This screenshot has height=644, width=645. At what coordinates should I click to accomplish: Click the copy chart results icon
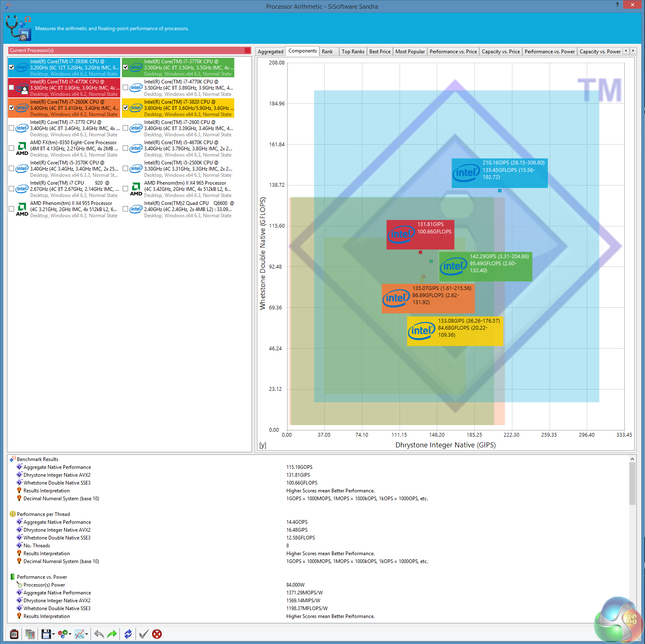[30, 634]
